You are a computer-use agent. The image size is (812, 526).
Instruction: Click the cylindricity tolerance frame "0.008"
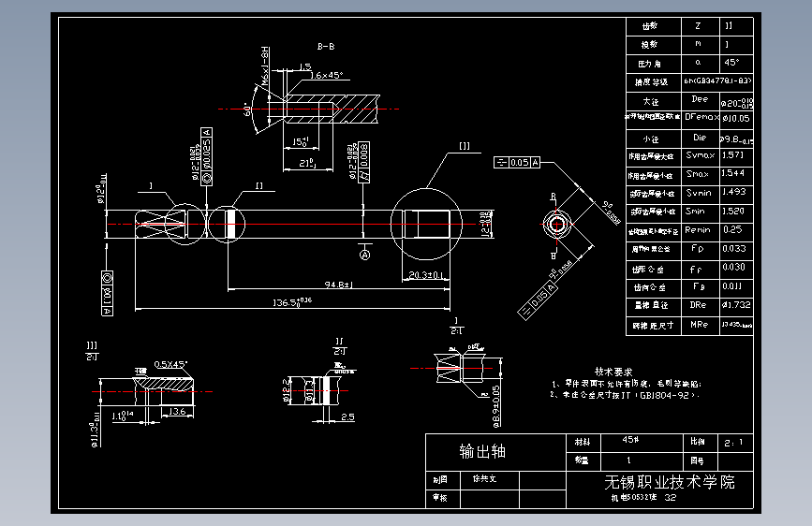click(x=363, y=162)
